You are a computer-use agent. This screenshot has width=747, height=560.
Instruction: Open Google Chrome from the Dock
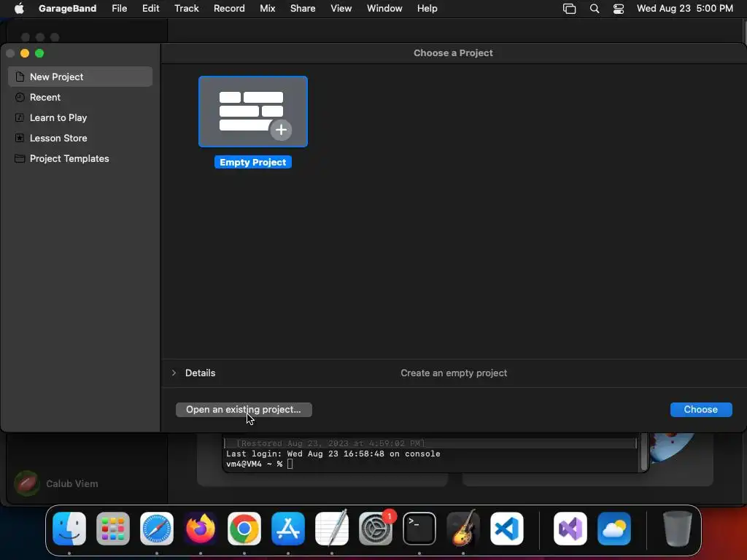click(x=244, y=529)
